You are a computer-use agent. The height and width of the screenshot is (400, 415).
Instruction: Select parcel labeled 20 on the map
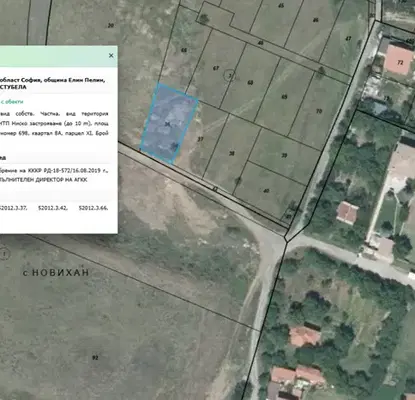(x=111, y=25)
